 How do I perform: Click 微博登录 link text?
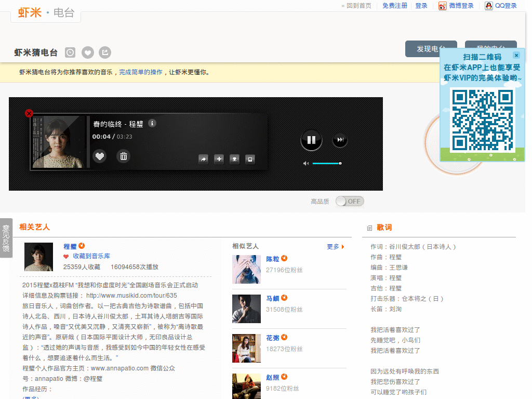tap(461, 6)
